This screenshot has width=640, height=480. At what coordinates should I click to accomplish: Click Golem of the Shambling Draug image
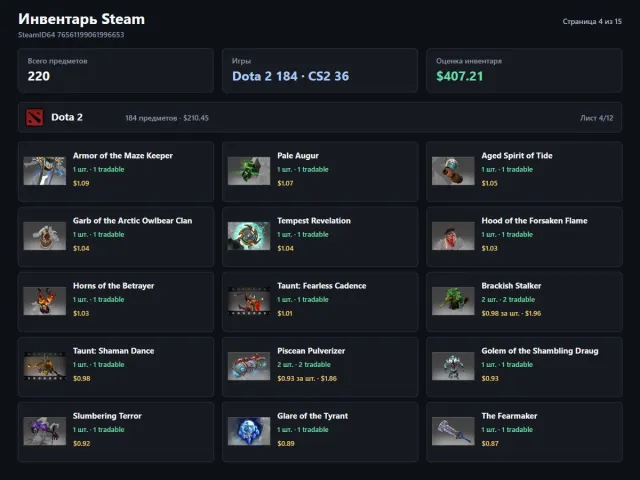453,366
